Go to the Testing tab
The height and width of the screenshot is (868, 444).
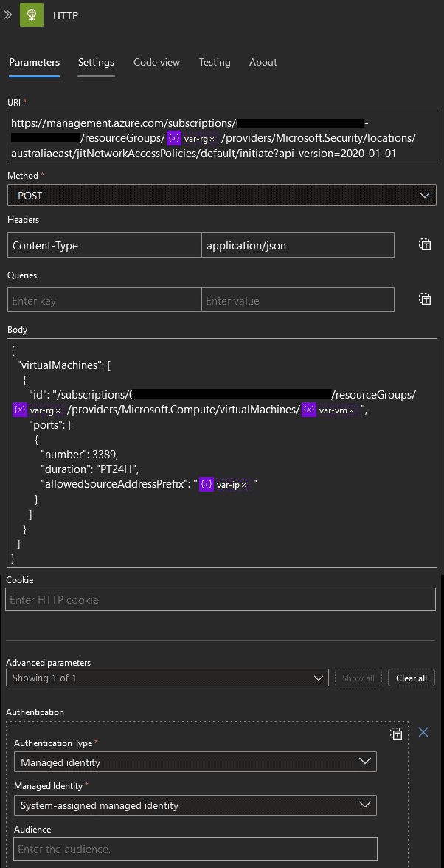215,62
